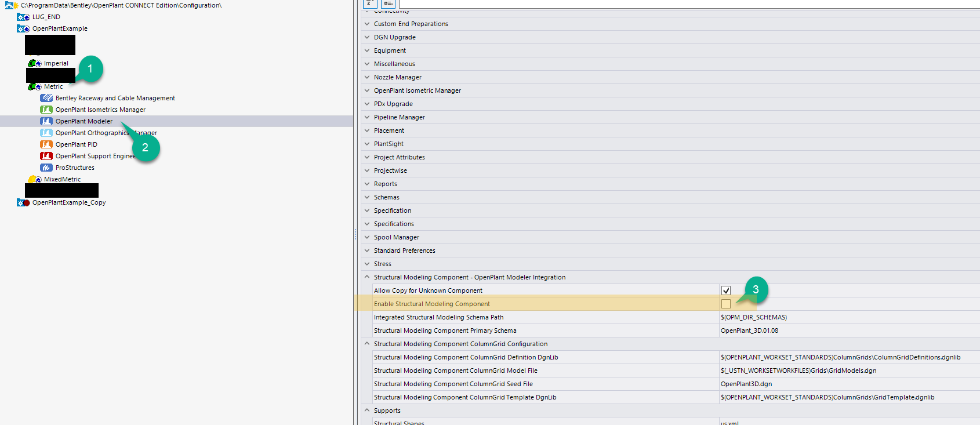Screen dimensions: 980x425
Task: Click the ProStructures icon
Action: point(46,168)
